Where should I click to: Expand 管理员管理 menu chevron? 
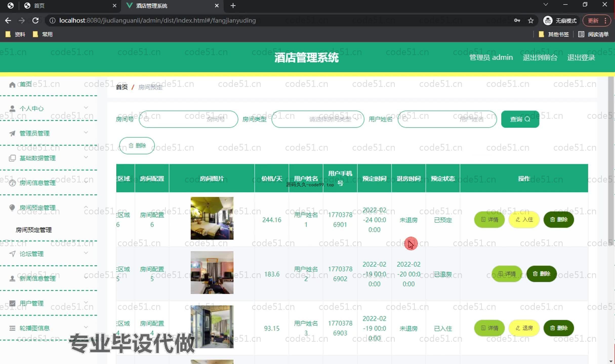pyautogui.click(x=86, y=132)
